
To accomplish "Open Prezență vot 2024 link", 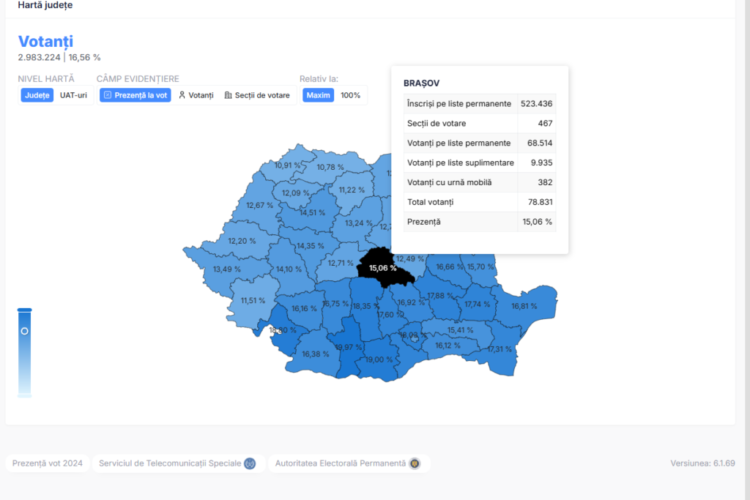I will point(47,463).
